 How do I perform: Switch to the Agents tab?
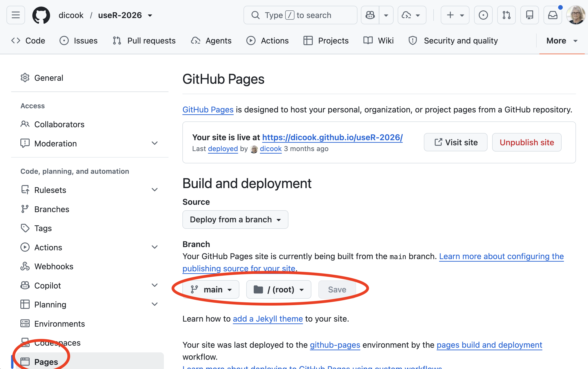click(x=211, y=40)
